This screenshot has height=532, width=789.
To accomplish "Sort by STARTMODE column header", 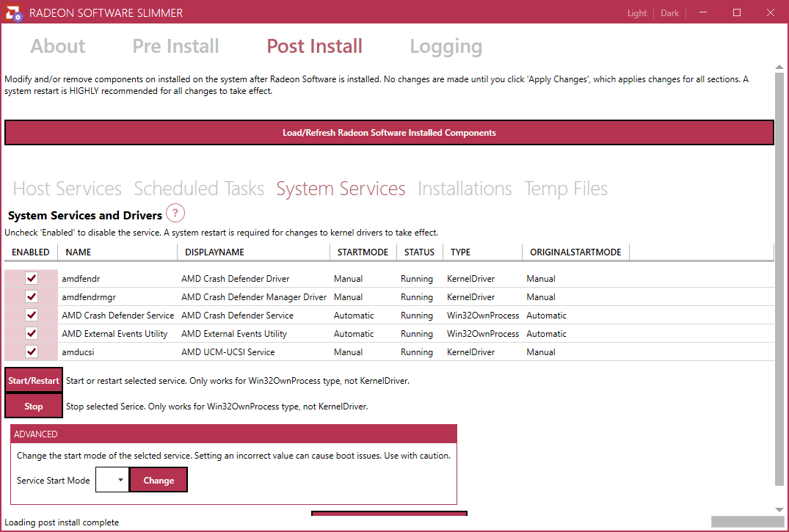I will coord(363,252).
